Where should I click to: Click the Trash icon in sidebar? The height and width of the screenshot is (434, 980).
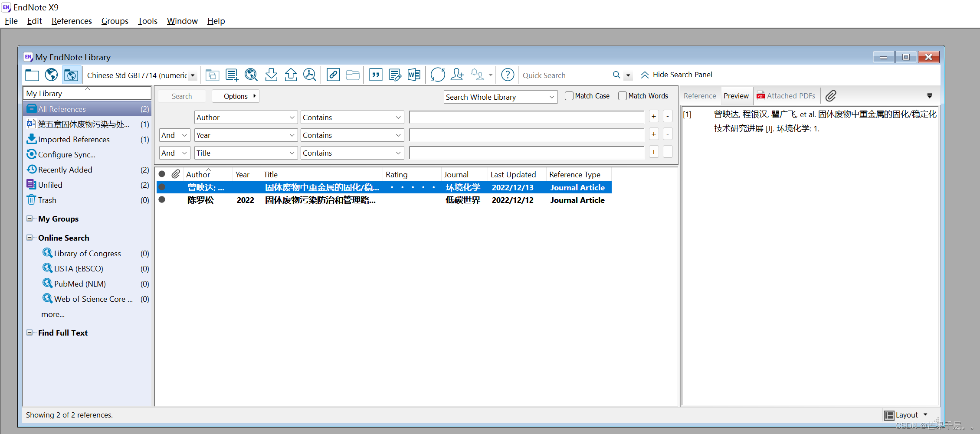[31, 200]
